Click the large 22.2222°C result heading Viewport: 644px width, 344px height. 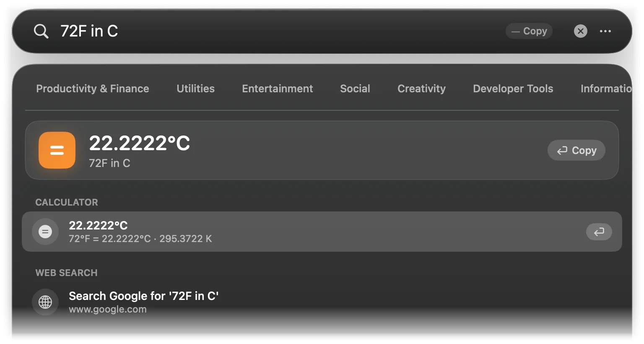click(140, 143)
